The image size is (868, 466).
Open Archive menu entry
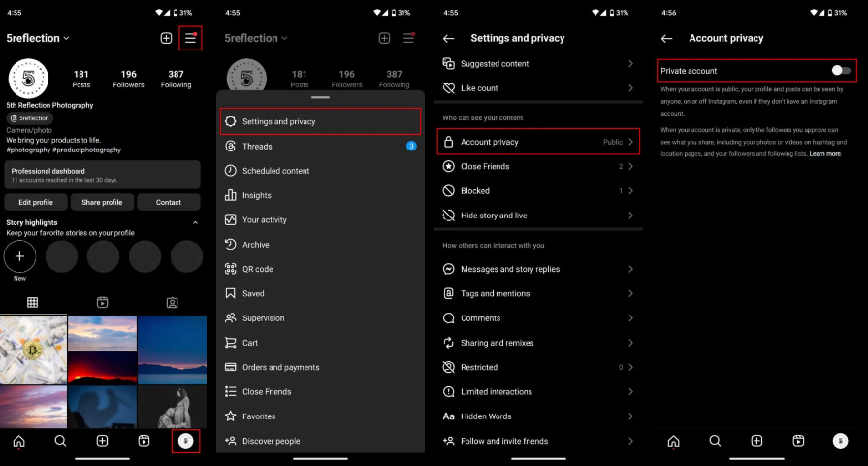click(320, 245)
